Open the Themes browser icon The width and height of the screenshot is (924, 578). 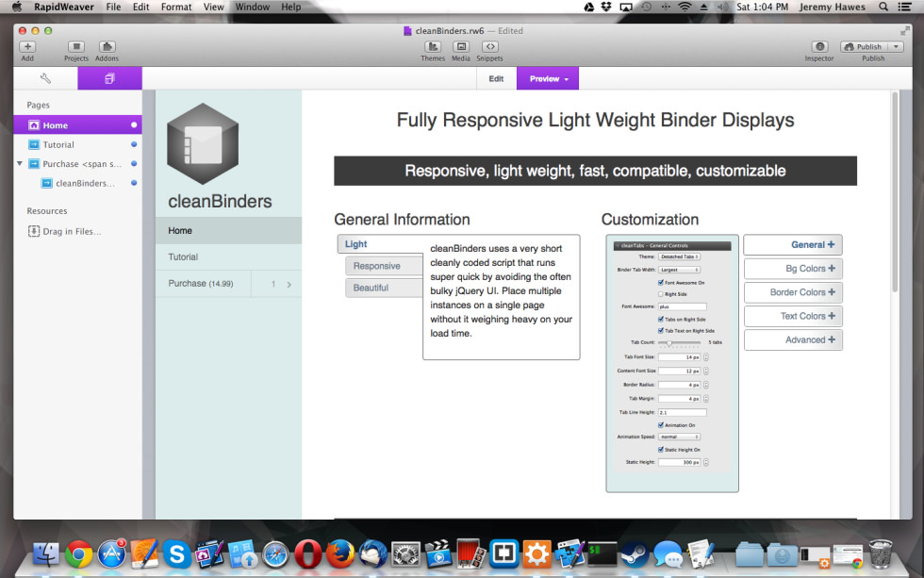(433, 46)
